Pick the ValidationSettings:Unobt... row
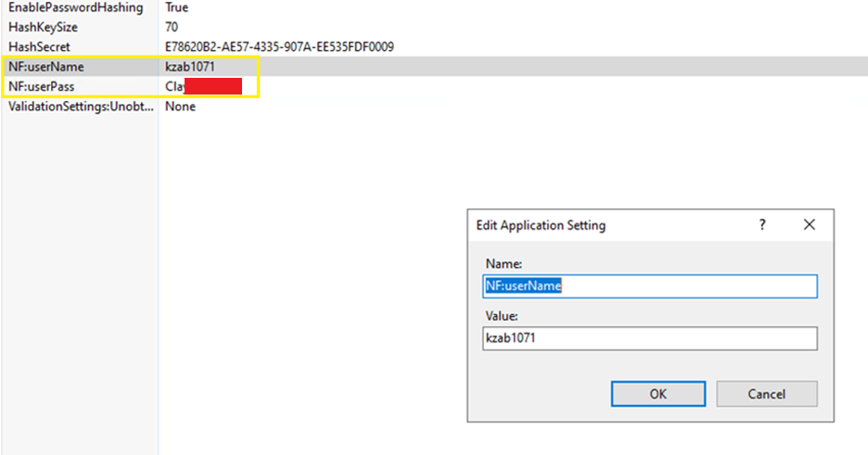The image size is (868, 455). click(x=76, y=107)
